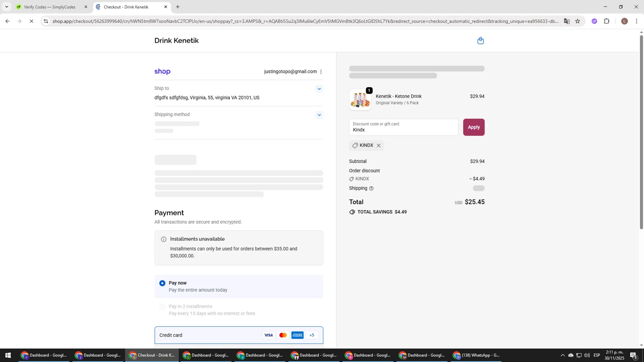Open the OneDrive cloud tray icon
The height and width of the screenshot is (362, 644).
click(x=571, y=356)
